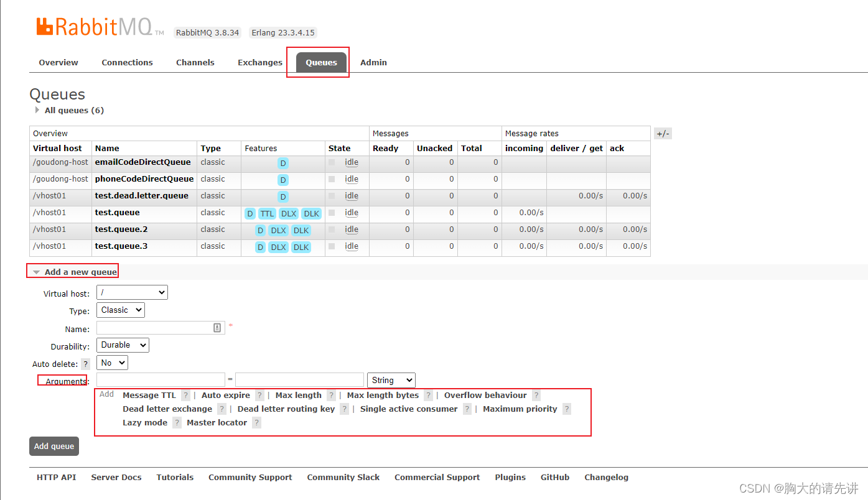Open the Server Docs footer link
868x500 pixels.
click(x=116, y=478)
